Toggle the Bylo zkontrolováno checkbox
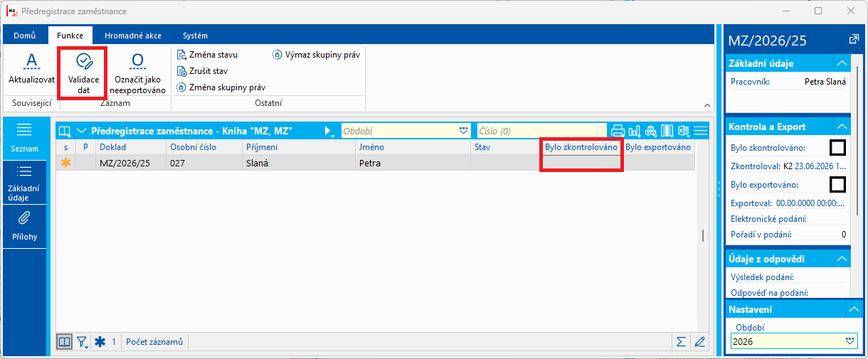 pos(838,148)
